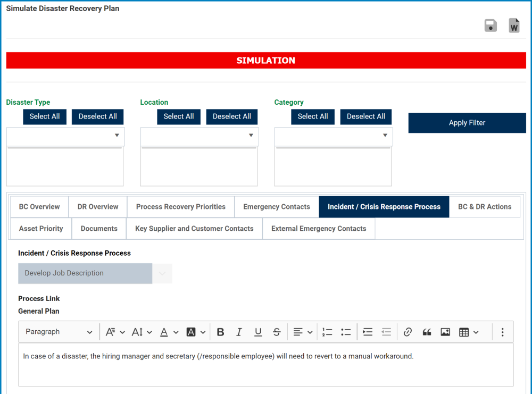Select All under Category
The width and height of the screenshot is (532, 394).
[x=313, y=116]
